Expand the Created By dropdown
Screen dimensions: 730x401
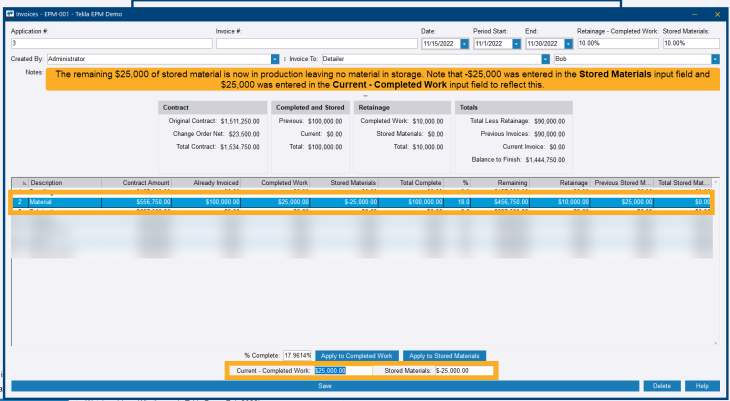click(275, 59)
